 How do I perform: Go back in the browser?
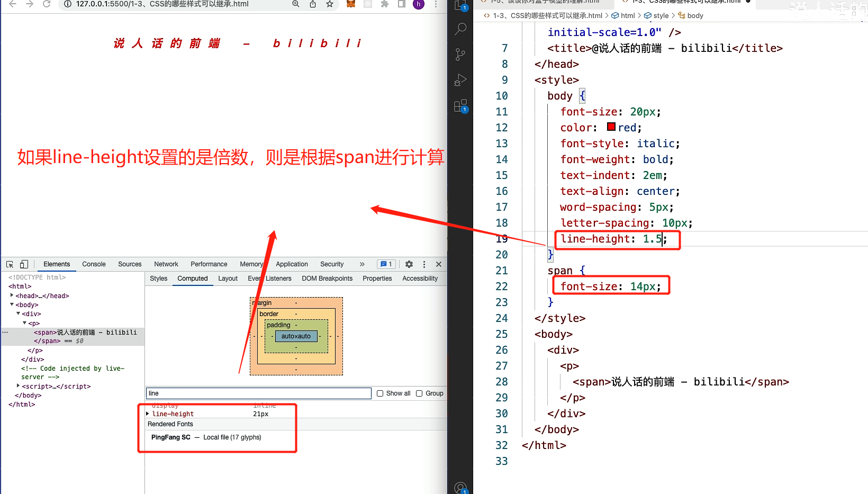click(x=13, y=4)
